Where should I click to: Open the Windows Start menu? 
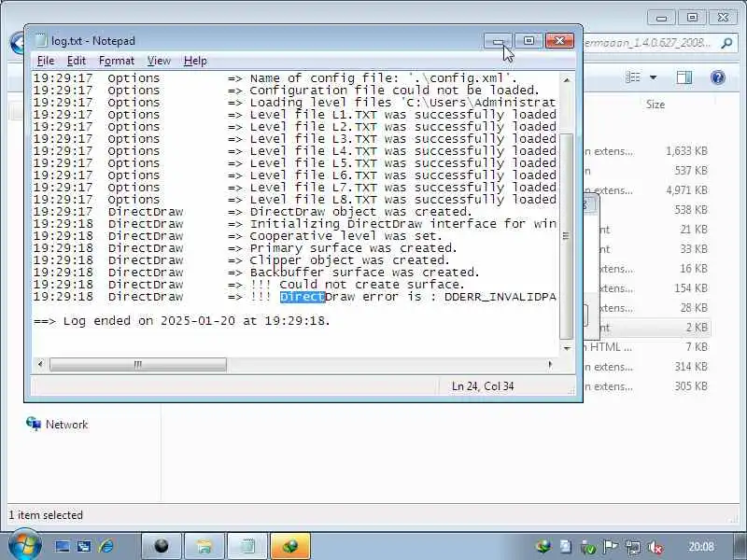pos(25,545)
